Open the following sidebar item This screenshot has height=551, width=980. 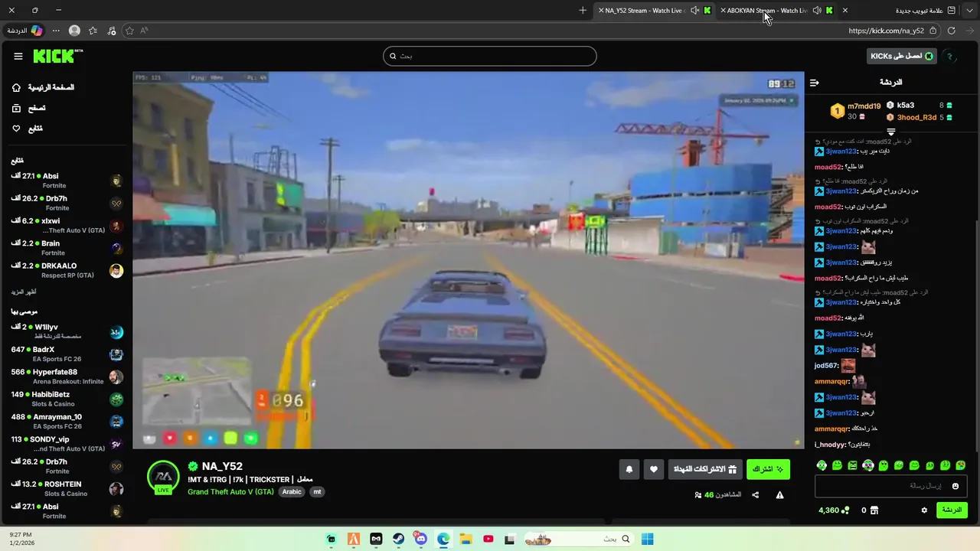pos(27,129)
